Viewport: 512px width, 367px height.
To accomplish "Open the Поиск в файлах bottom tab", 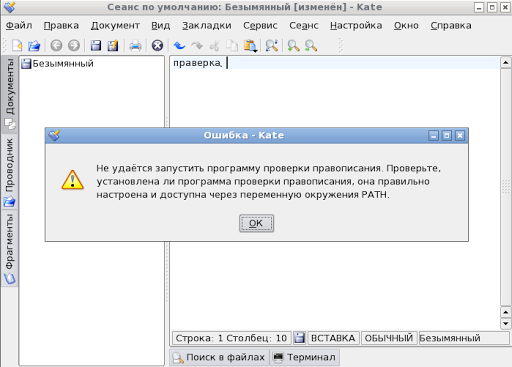I will click(x=219, y=357).
